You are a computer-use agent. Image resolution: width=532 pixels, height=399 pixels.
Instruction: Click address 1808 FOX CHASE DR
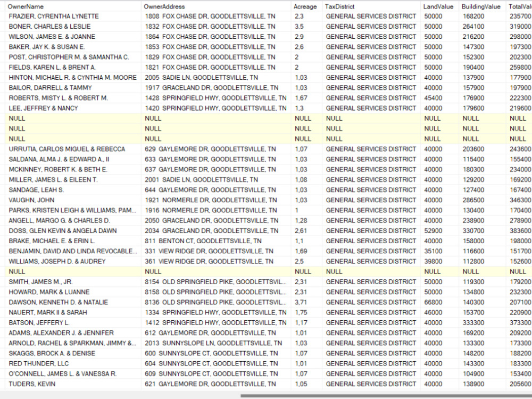coord(216,16)
